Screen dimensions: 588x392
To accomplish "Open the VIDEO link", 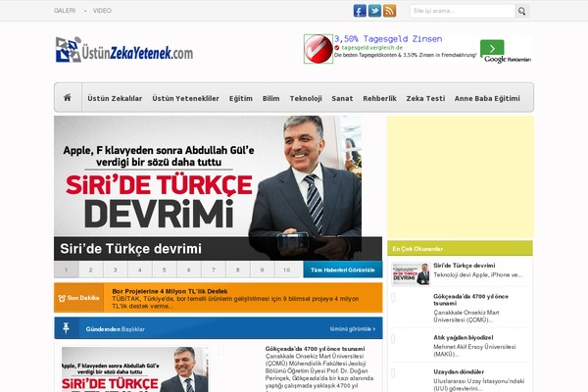I will tap(102, 11).
